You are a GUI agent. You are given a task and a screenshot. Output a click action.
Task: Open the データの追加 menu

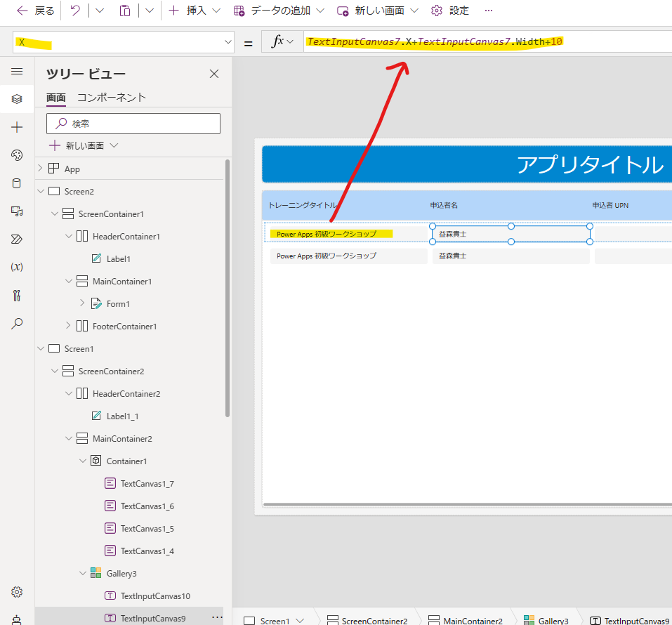pos(279,11)
